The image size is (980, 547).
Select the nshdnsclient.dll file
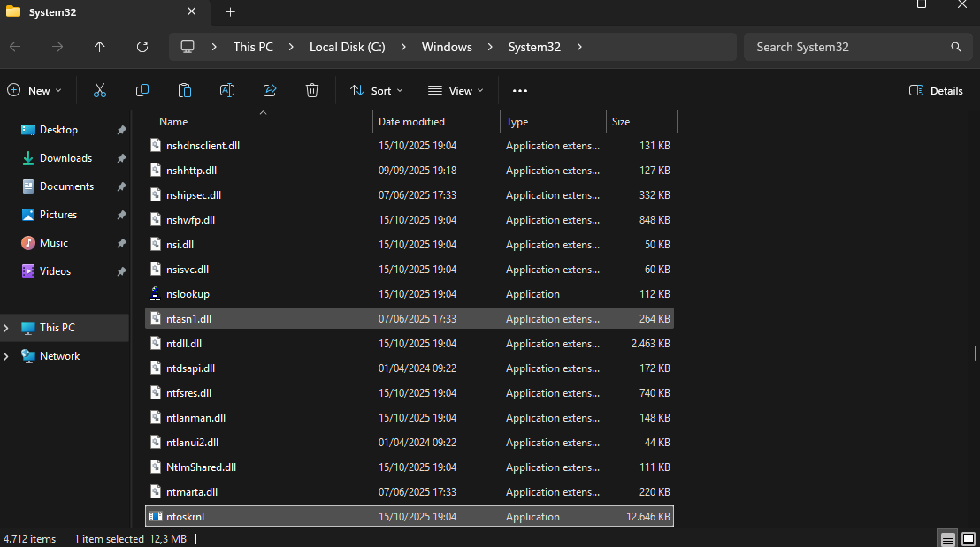click(x=410, y=146)
